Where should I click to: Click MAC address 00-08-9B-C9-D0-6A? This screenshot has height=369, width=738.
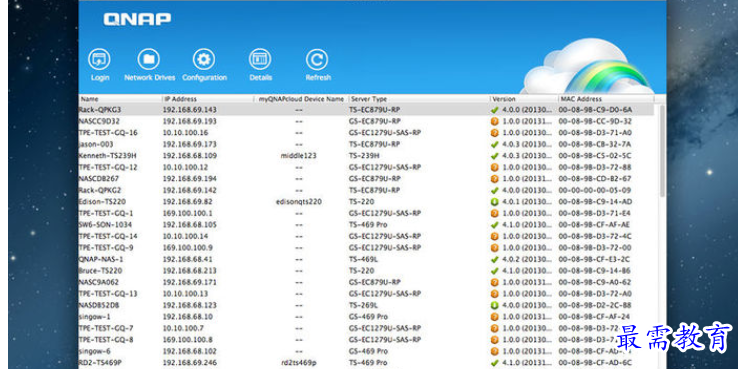click(x=595, y=110)
